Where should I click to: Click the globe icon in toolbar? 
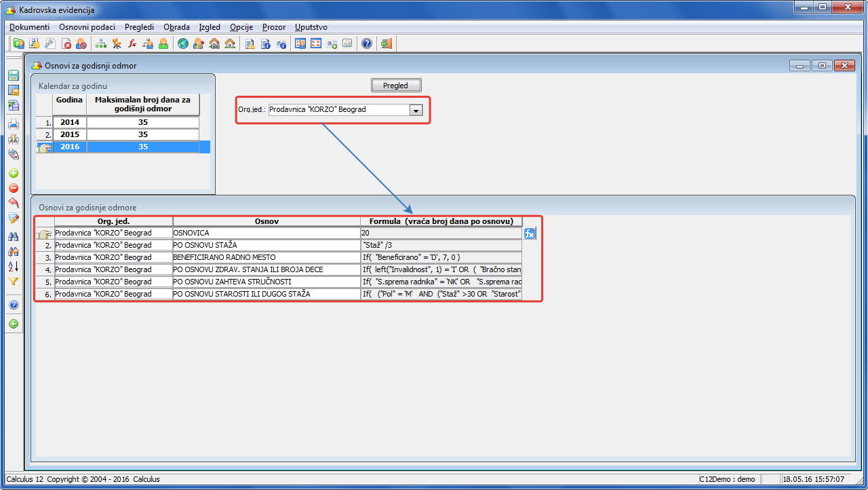pyautogui.click(x=182, y=43)
